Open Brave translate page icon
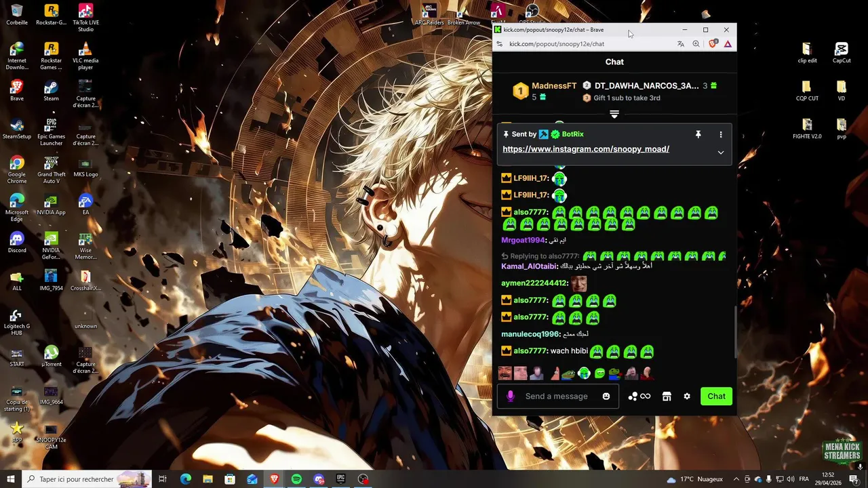Screen dimensions: 868x488 681,44
